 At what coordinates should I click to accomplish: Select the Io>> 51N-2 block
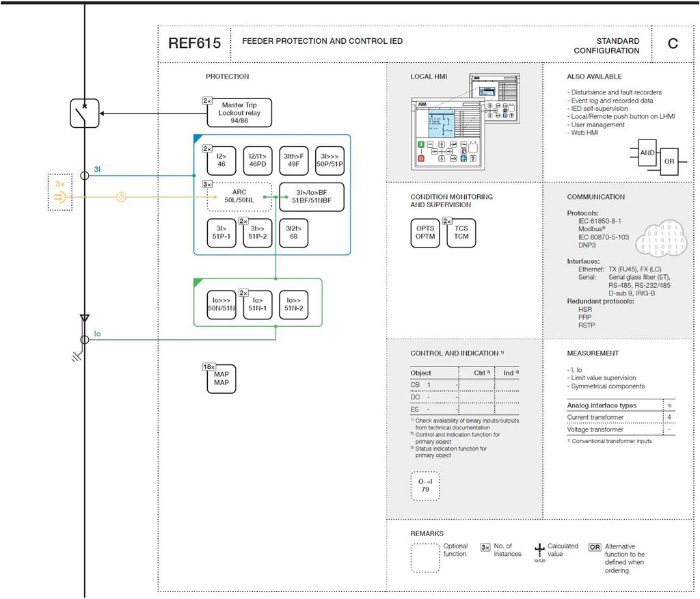point(294,305)
